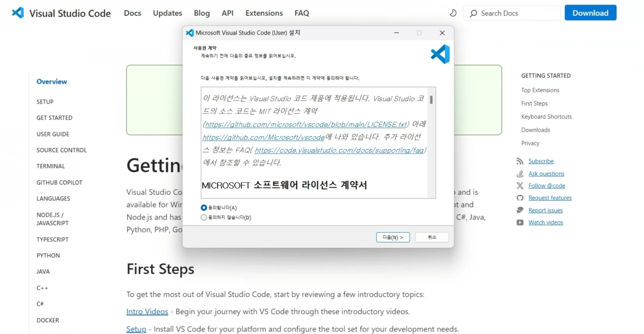The height and width of the screenshot is (334, 644).
Task: Expand SOURCE CONTROL in the sidebar
Action: (x=62, y=150)
